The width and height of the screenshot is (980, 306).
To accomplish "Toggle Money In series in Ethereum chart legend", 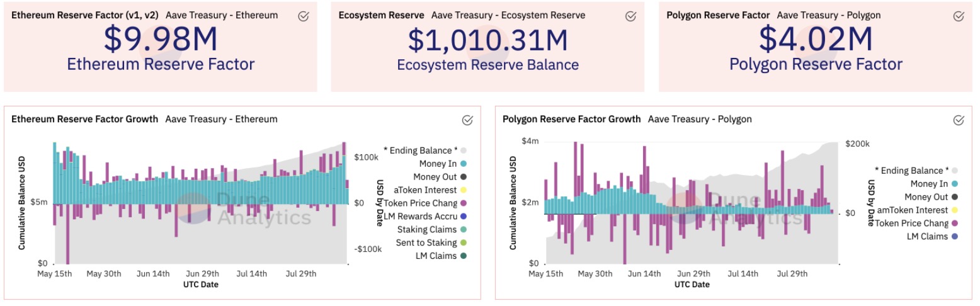I will (443, 163).
